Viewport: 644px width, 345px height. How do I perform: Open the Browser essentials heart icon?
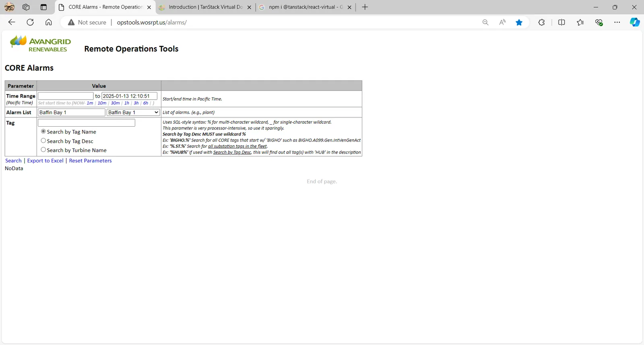[599, 23]
